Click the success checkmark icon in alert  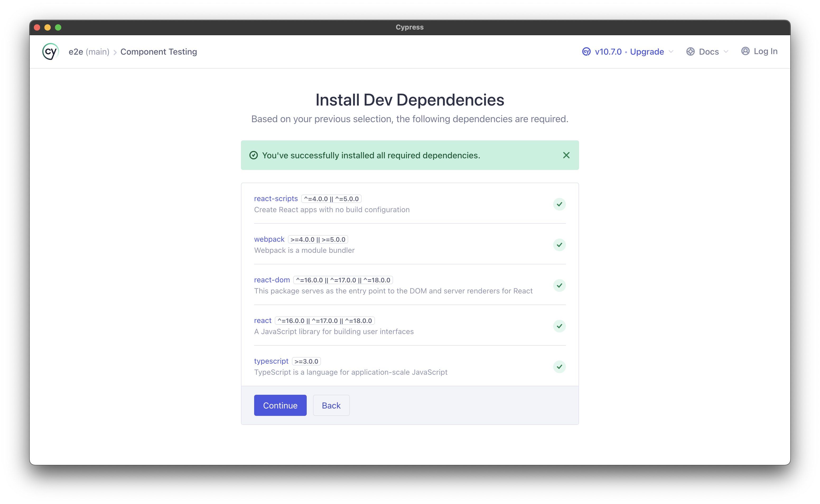[x=254, y=155]
